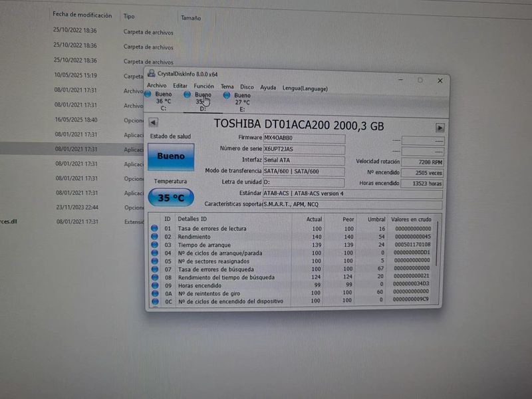Select the Tiempo de arranque row
This screenshot has width=532, height=399.
[x=292, y=245]
